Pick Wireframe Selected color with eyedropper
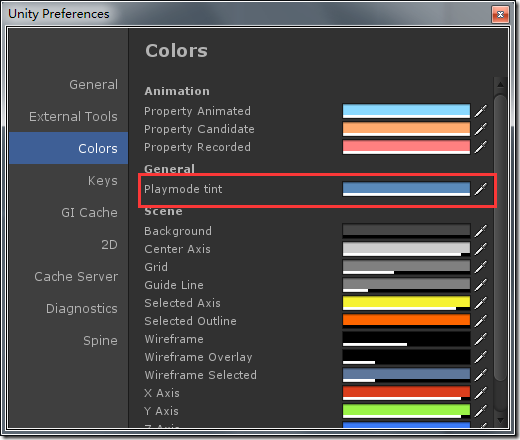The image size is (520, 440). pyautogui.click(x=481, y=375)
